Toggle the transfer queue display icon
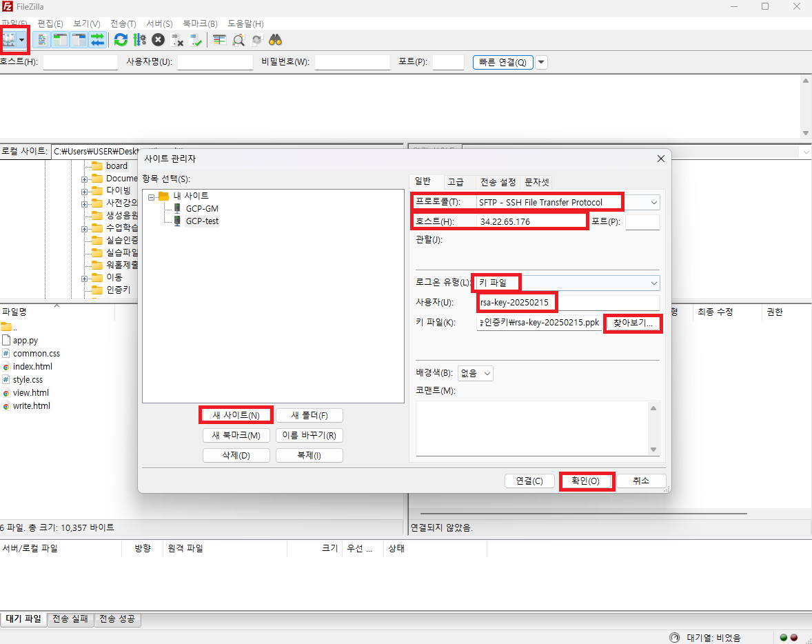The image size is (812, 644). click(x=97, y=40)
